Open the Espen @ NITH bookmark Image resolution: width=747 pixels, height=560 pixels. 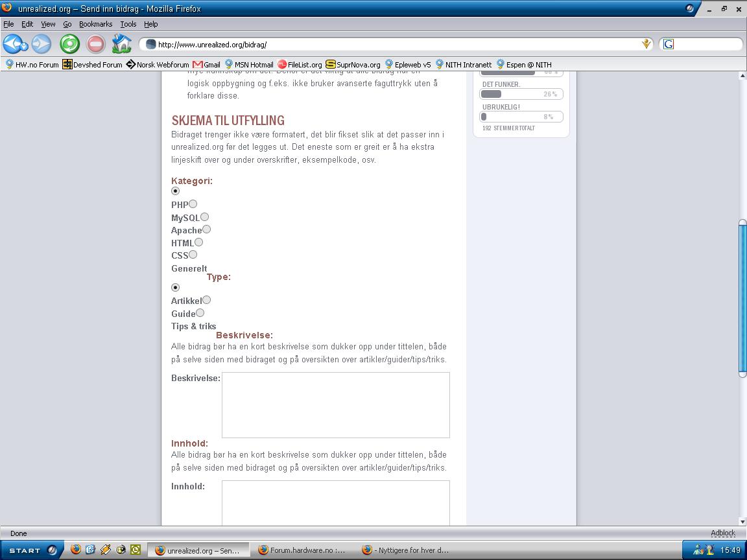click(x=524, y=64)
